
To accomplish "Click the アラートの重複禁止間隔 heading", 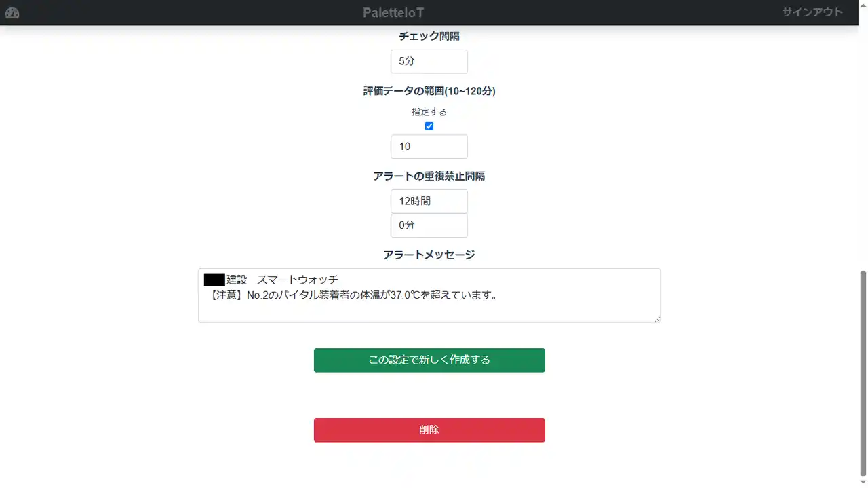I will (429, 176).
